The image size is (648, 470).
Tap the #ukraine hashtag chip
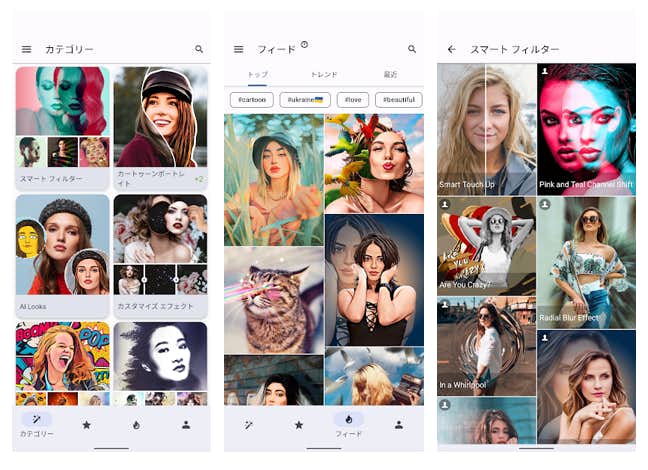pos(305,100)
